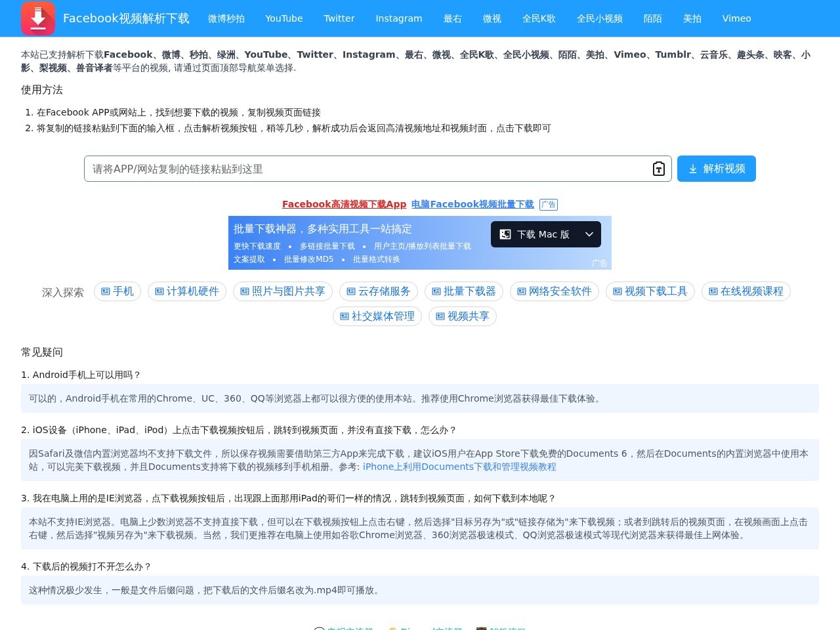Click the 用户主页/播放列表批量下载 banner text
Viewport: 840px width, 630px height.
coord(423,246)
